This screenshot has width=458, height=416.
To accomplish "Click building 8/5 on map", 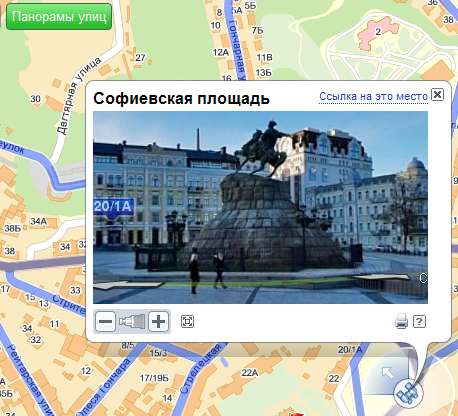I will (x=128, y=345).
